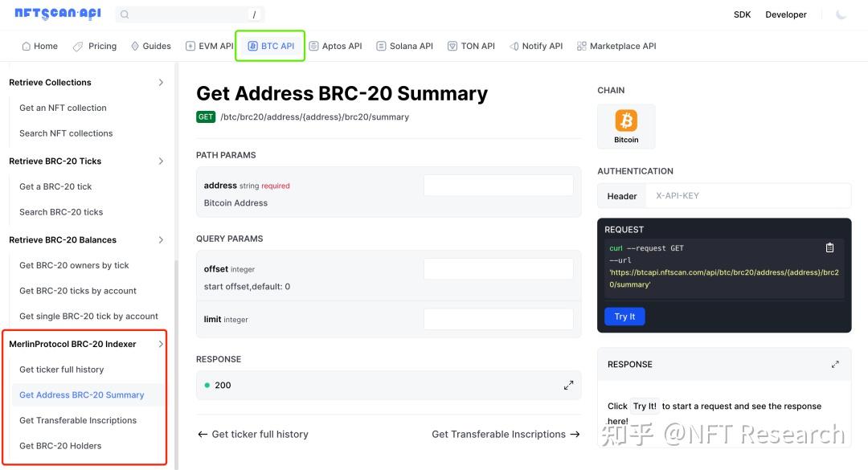Expand the Retrieve Collections section
Image resolution: width=868 pixels, height=470 pixels.
[161, 82]
